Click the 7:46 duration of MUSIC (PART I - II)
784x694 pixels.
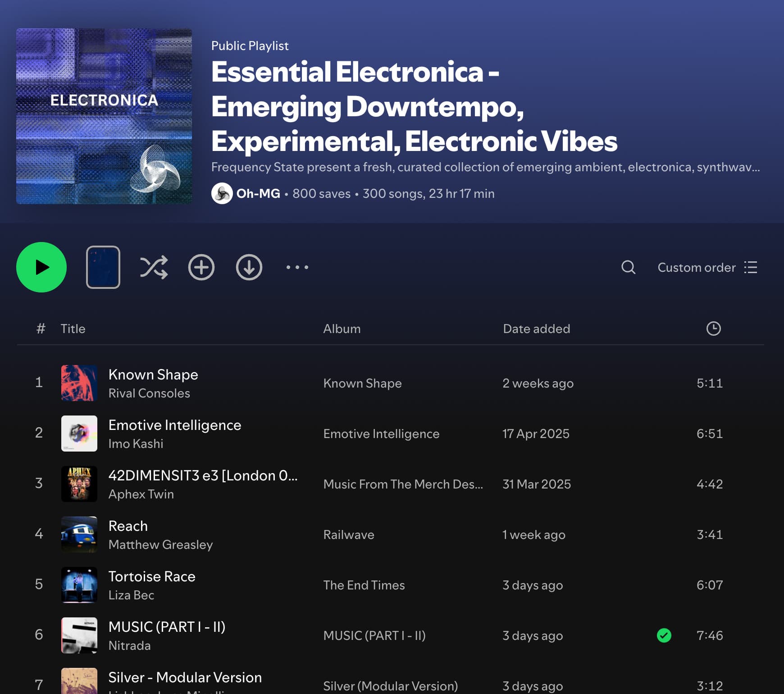coord(710,635)
